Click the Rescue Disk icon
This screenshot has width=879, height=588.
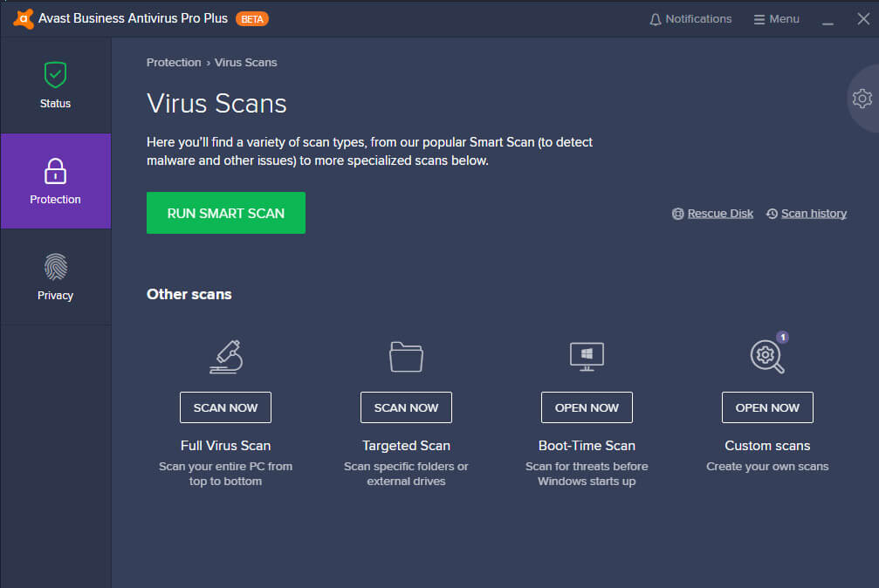(678, 213)
